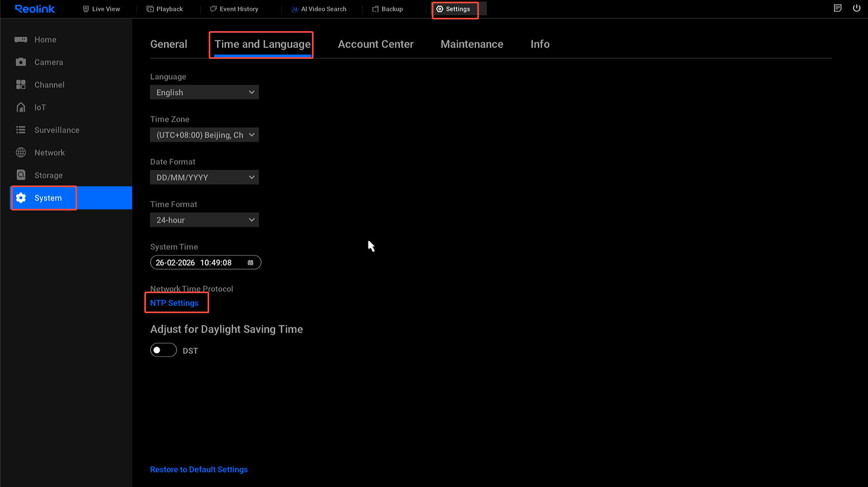Open the power menu icon

tap(857, 8)
